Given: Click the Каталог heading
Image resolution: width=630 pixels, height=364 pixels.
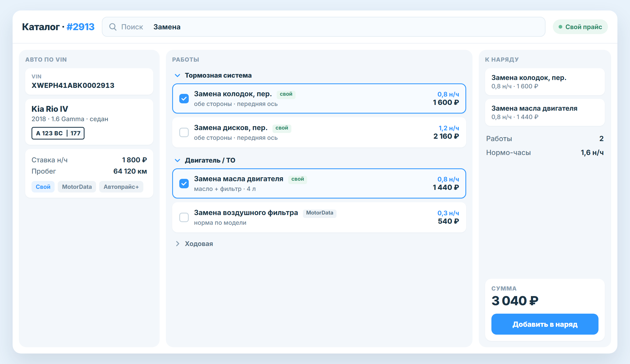Looking at the screenshot, I should [41, 27].
